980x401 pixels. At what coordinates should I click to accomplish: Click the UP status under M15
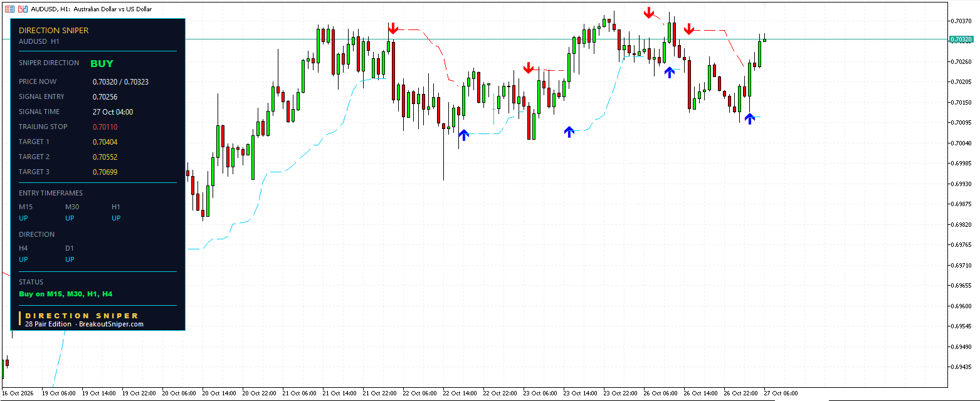tap(24, 218)
